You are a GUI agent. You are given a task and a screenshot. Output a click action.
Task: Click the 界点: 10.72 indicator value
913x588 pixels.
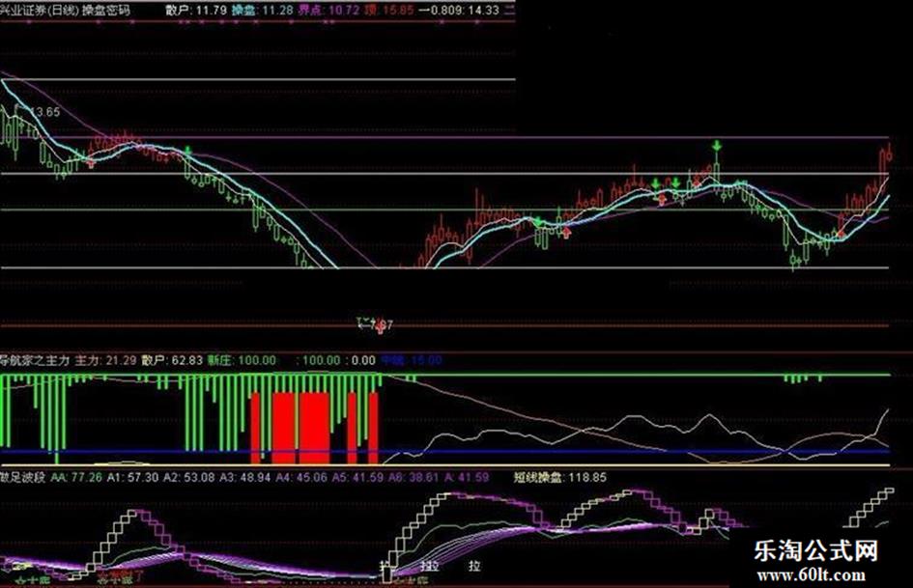pyautogui.click(x=328, y=10)
